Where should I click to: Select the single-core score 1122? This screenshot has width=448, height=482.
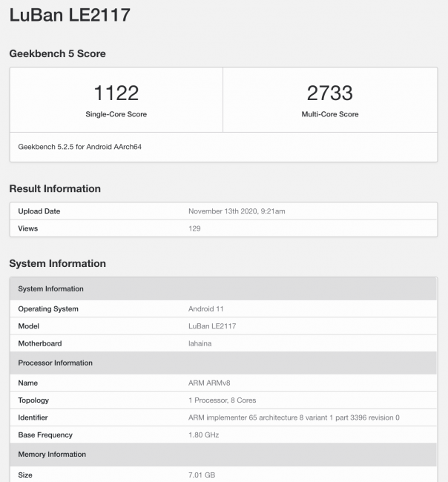pos(116,93)
